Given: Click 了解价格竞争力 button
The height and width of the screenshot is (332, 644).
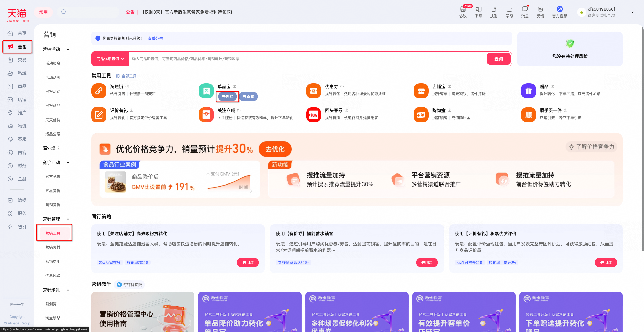Looking at the screenshot, I should point(591,147).
